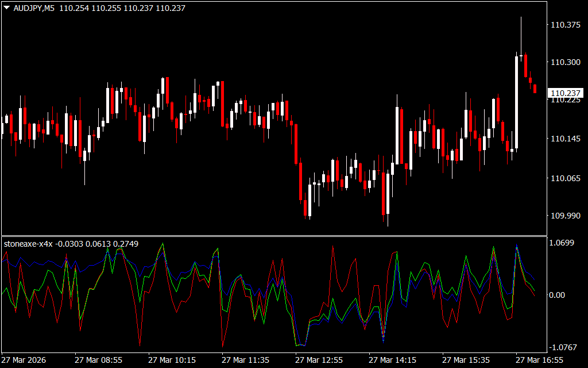The image size is (588, 368).
Task: Click the 109.990 price axis label
Action: [x=565, y=216]
